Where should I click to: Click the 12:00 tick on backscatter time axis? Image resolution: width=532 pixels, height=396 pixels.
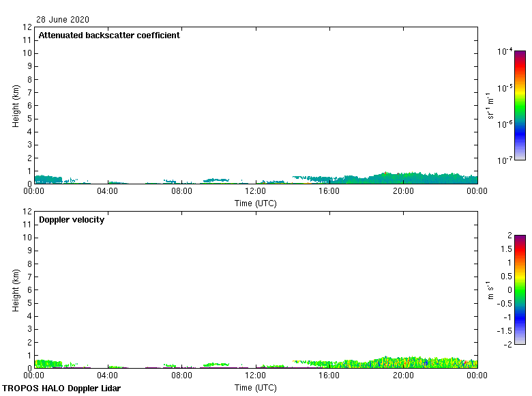[x=256, y=192]
